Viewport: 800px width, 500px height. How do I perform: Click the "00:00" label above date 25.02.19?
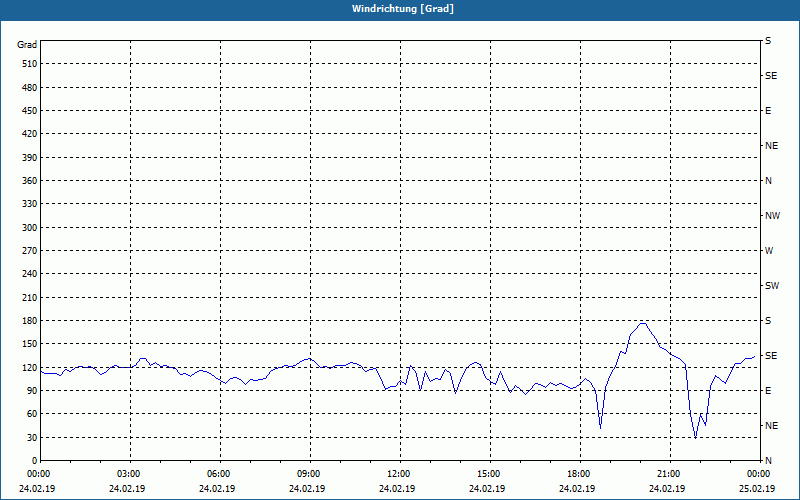pyautogui.click(x=760, y=474)
